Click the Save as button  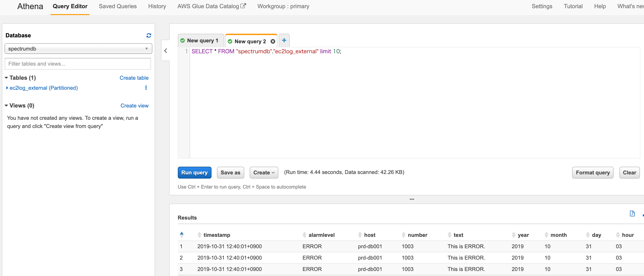click(230, 173)
